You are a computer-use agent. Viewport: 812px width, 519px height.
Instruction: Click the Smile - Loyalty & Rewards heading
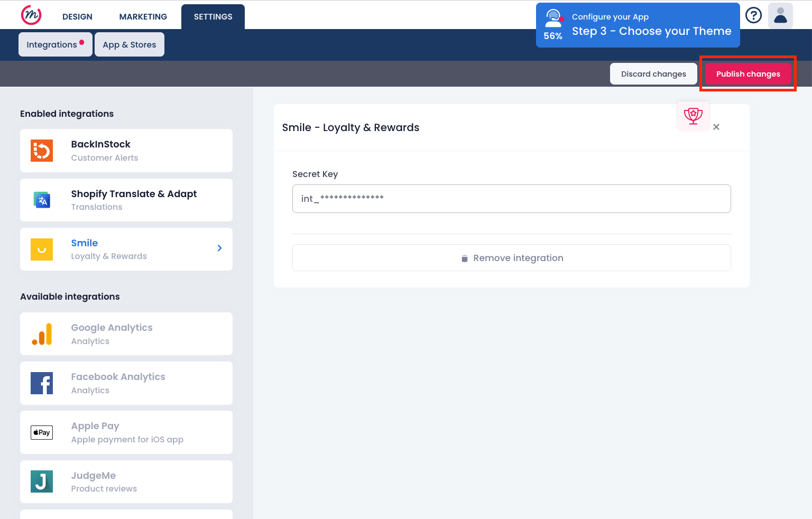click(350, 127)
